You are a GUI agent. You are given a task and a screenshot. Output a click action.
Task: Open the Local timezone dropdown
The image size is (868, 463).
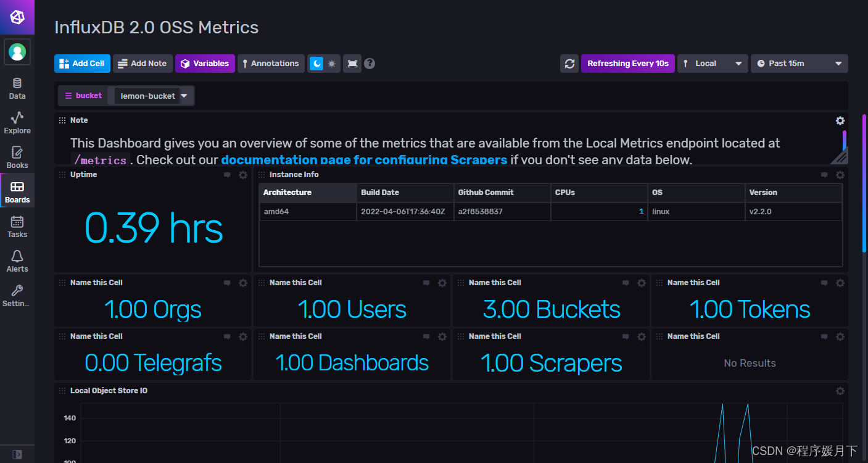tap(713, 64)
